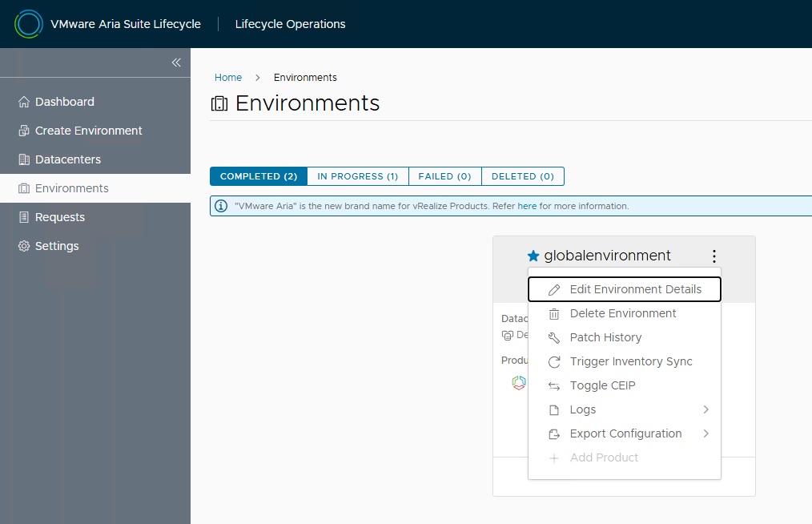Click the VMware Aria Suite logo icon
This screenshot has width=812, height=524.
point(28,24)
